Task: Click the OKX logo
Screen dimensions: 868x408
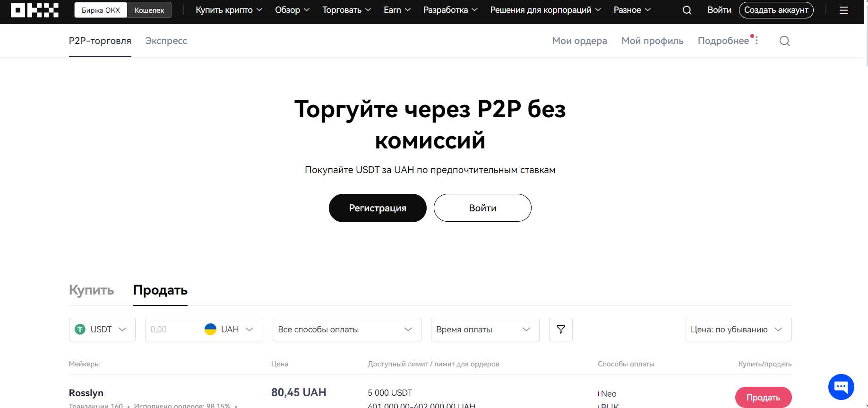Action: point(34,10)
